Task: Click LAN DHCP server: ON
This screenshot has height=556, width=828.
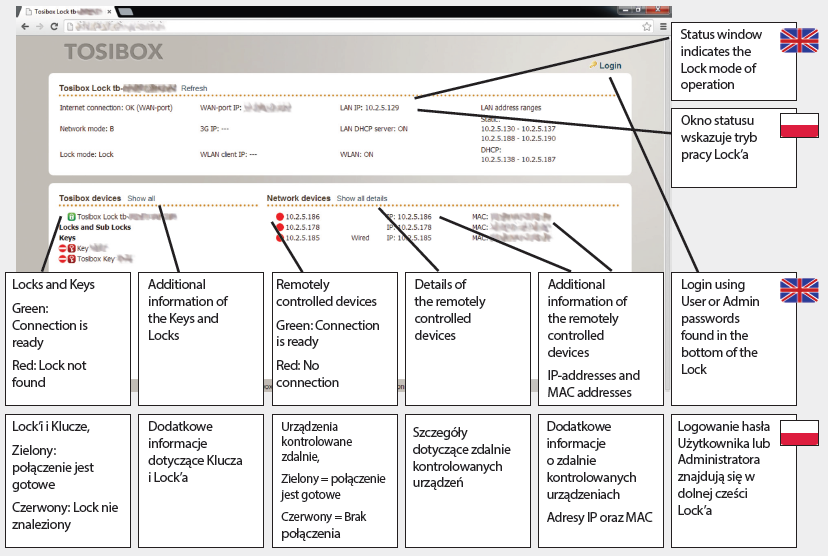Action: (374, 129)
